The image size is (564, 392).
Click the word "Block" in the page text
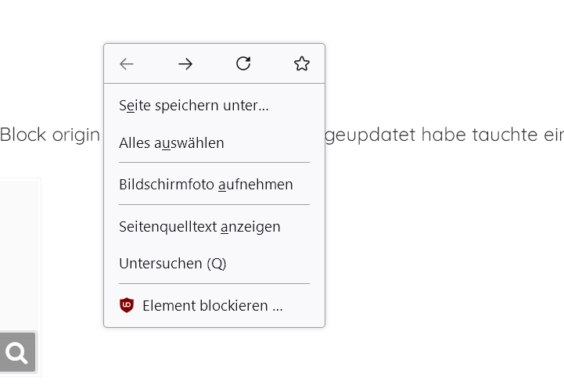pos(23,135)
